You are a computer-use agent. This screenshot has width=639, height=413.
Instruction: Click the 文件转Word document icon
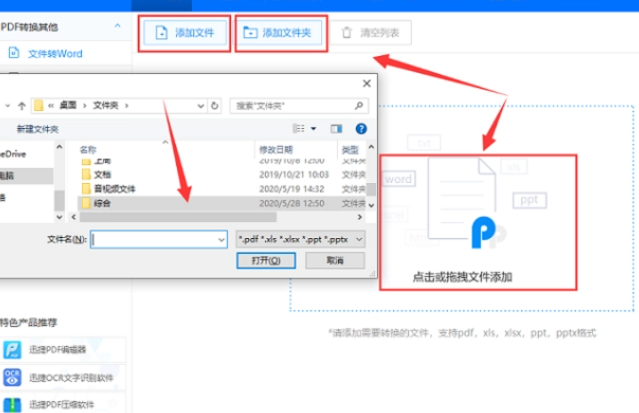(14, 53)
